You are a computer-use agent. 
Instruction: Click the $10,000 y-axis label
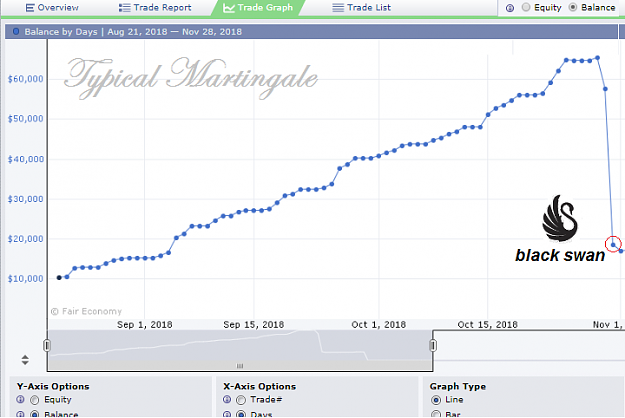(x=26, y=279)
